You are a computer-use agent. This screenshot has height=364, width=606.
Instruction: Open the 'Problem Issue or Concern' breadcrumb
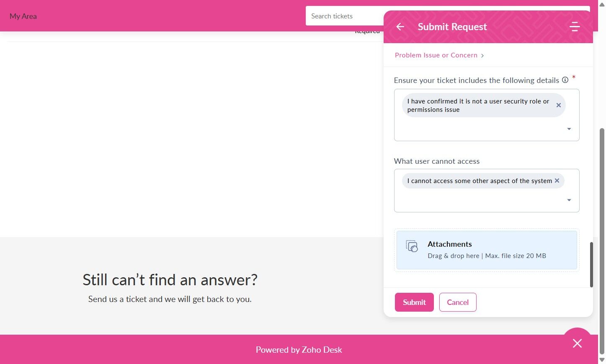tap(436, 55)
